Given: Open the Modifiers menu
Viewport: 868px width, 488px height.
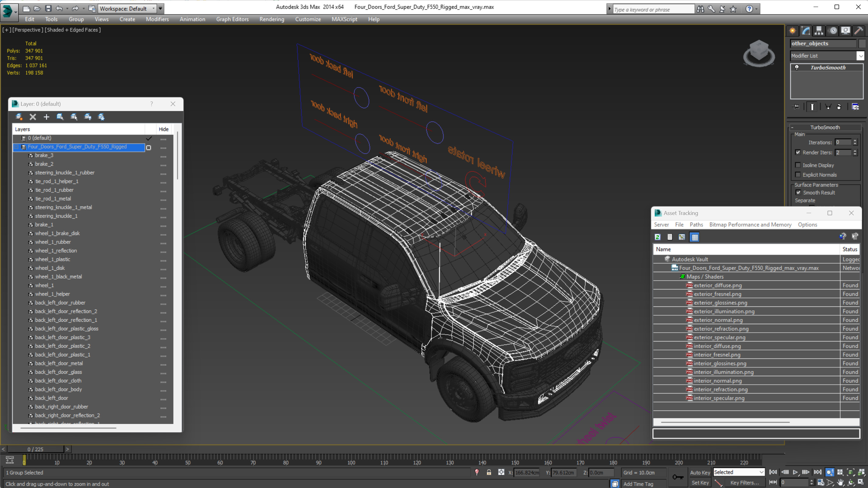Looking at the screenshot, I should [157, 19].
